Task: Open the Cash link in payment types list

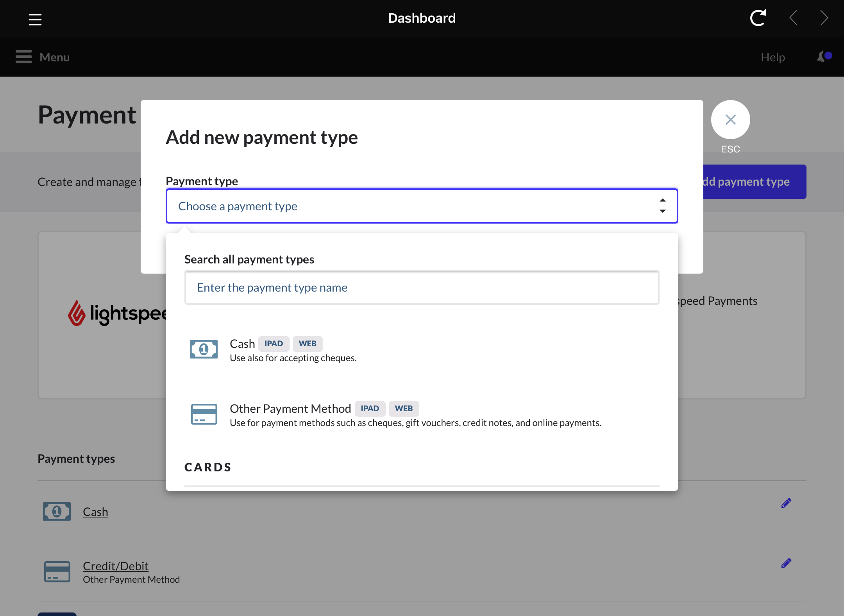Action: click(x=95, y=512)
